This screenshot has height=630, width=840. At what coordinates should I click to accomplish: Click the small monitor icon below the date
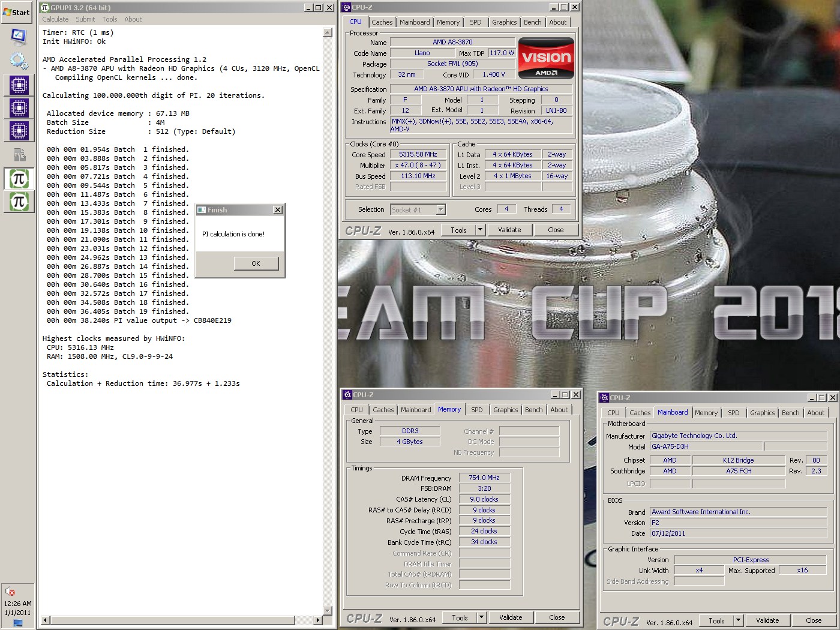click(17, 623)
